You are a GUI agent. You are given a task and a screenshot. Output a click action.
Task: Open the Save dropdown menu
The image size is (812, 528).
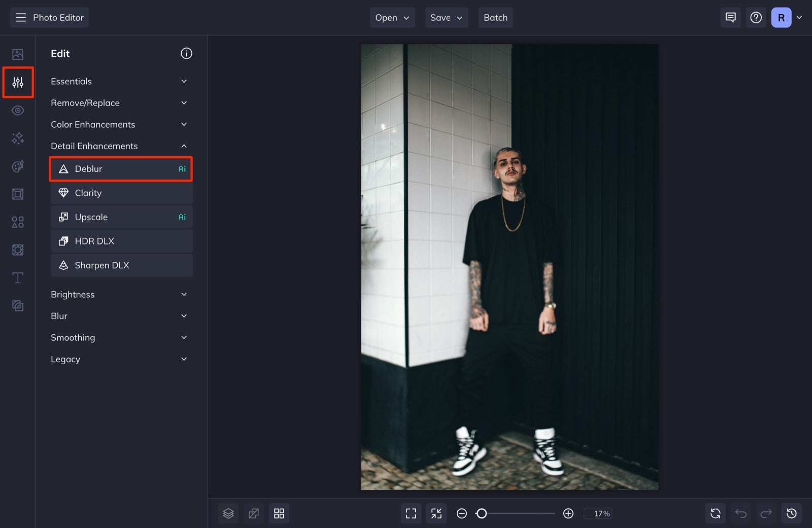(446, 17)
